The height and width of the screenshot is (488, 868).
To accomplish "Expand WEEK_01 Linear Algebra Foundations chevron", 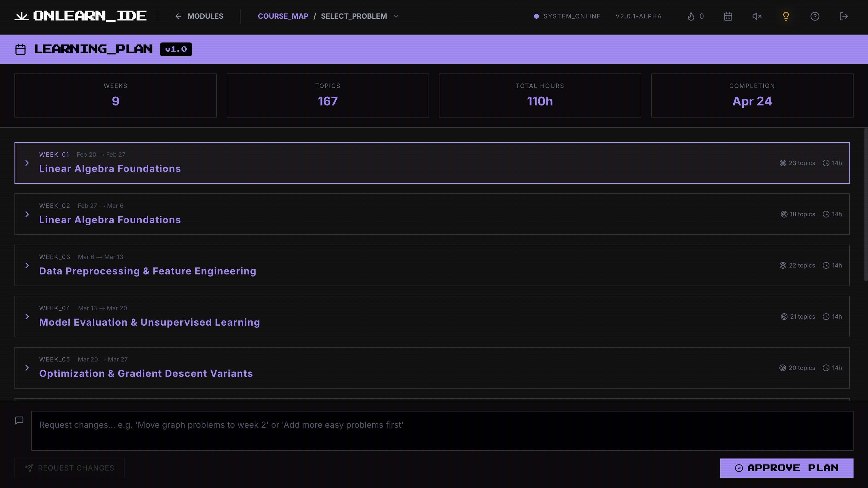I will (x=27, y=163).
